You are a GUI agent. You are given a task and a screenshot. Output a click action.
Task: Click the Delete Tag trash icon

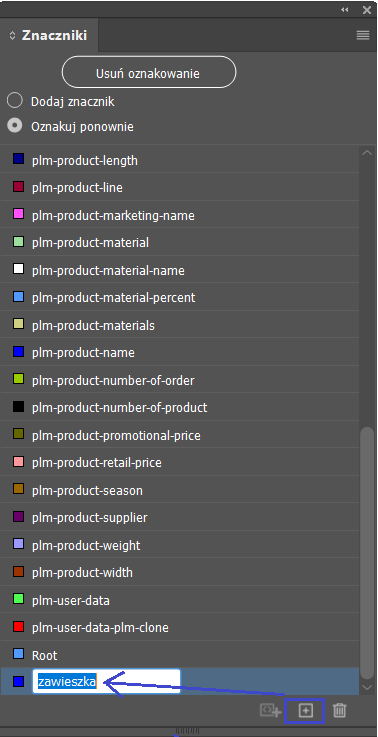point(339,710)
